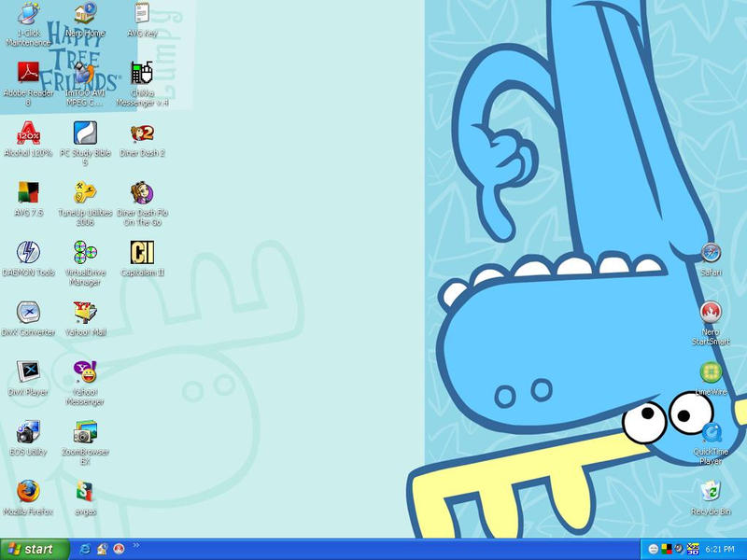747x560 pixels.
Task: Select Diner Dash Flo On The Go icon
Action: (142, 193)
